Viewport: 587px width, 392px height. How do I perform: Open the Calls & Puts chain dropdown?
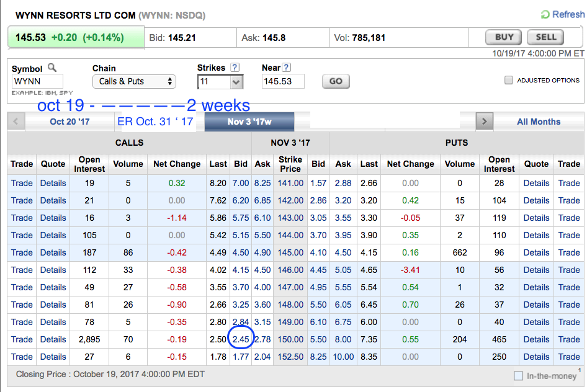(134, 81)
